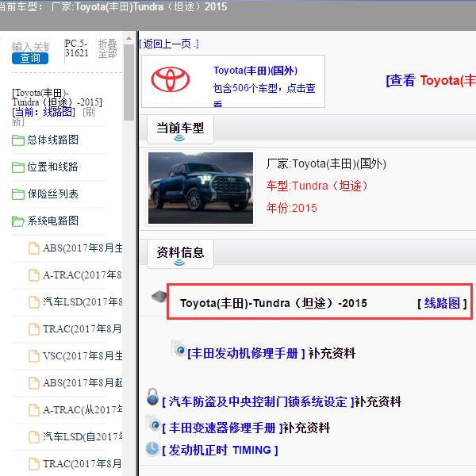Click the keyword input field 输入关键
476x476 pixels.
30,47
